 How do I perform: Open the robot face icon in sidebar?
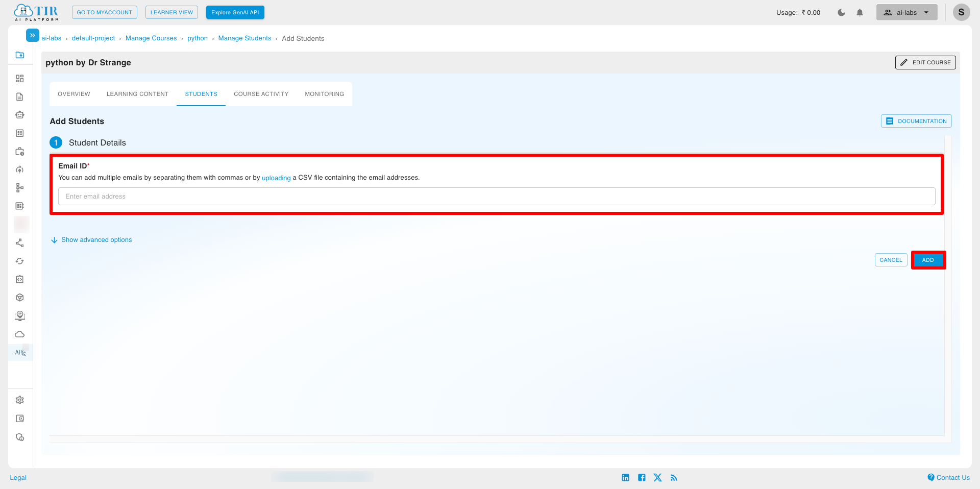[20, 115]
